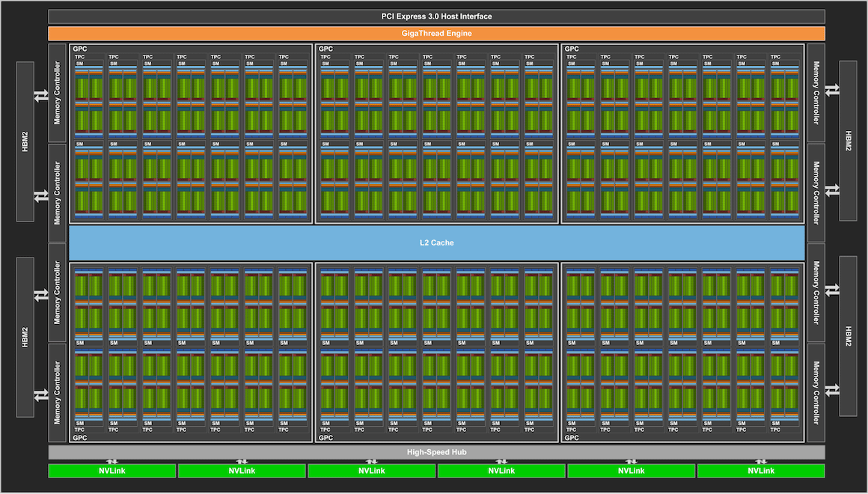Click the rightmost green NVLink block
Screen dimensions: 868x494
[x=761, y=471]
